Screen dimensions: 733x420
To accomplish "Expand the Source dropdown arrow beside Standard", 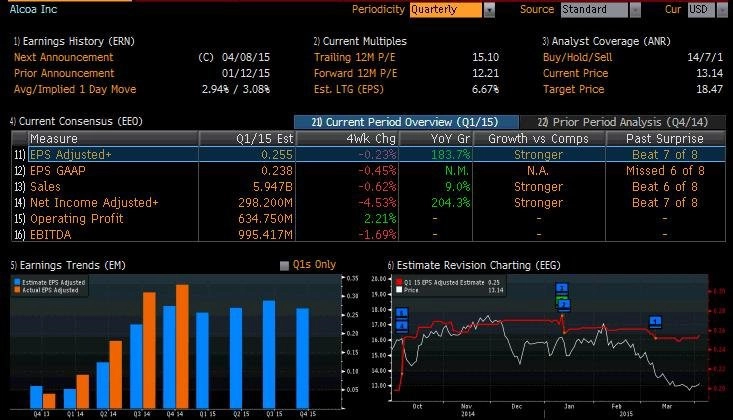I will pos(635,10).
